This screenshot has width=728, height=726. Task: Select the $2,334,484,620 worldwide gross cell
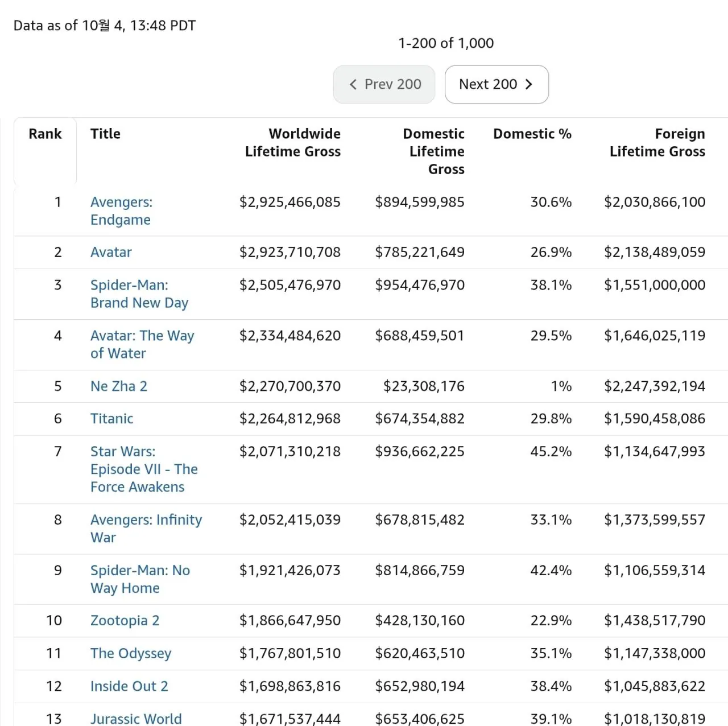tap(290, 336)
